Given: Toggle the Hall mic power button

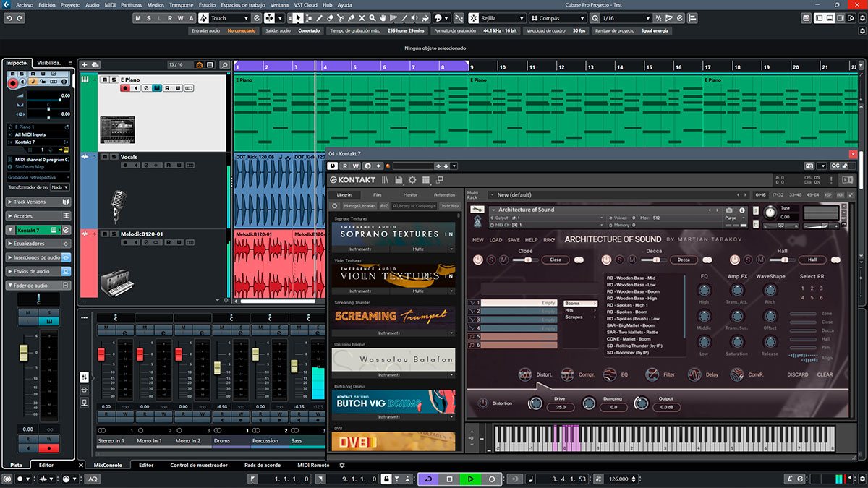Looking at the screenshot, I should coord(735,260).
